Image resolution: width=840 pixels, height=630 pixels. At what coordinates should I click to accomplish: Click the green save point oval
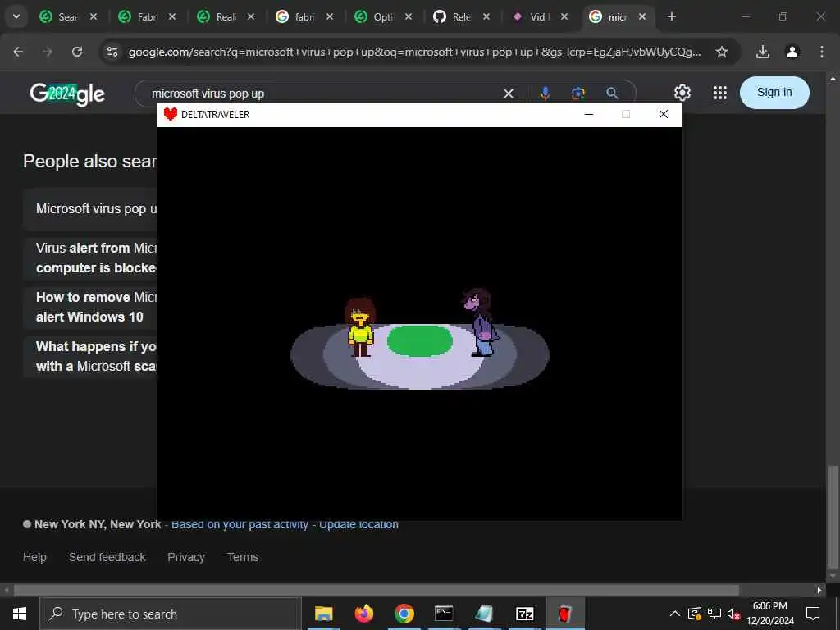419,340
